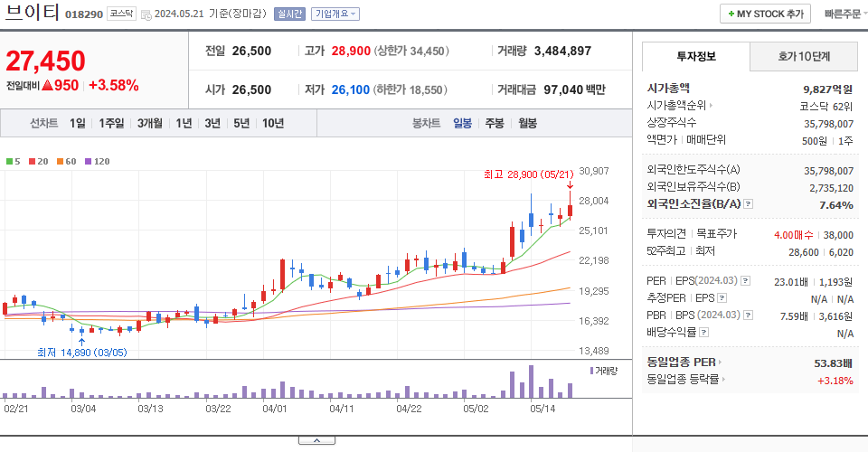
Task: Select the 3개월 line chart period
Action: pos(150,123)
